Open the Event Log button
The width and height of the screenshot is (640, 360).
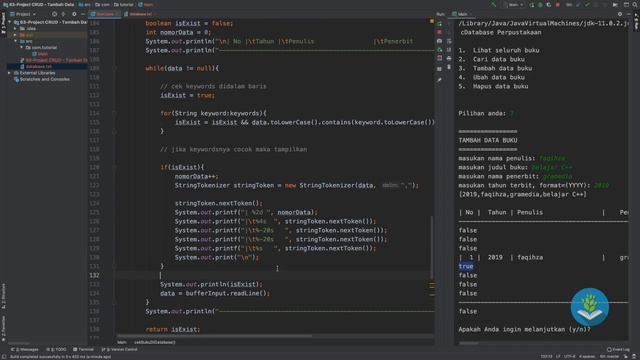(x=618, y=349)
